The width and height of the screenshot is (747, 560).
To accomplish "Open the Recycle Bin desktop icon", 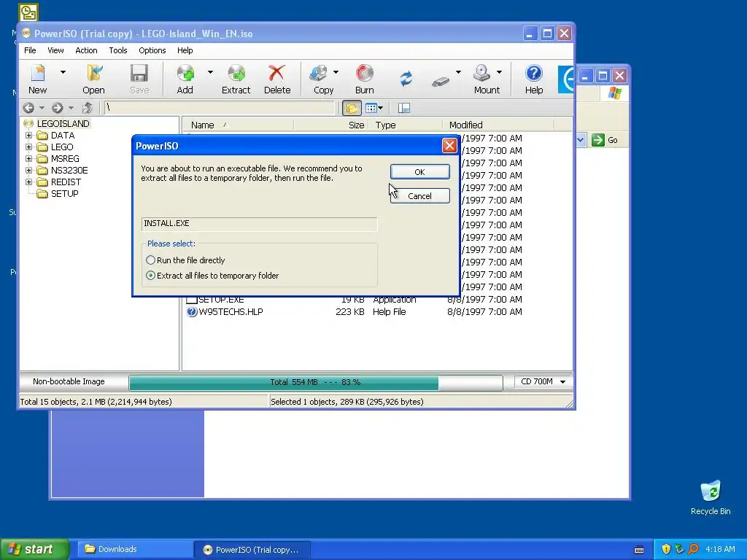I will 711,497.
